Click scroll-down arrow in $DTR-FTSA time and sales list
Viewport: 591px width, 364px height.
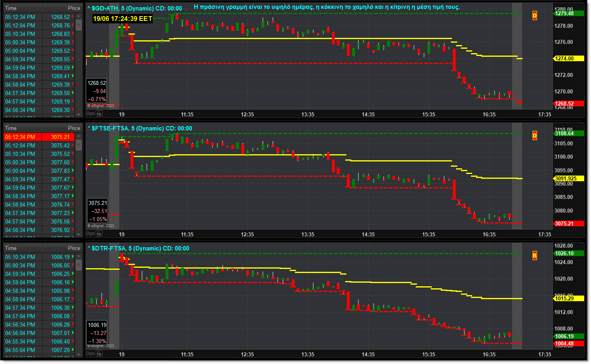click(x=79, y=354)
